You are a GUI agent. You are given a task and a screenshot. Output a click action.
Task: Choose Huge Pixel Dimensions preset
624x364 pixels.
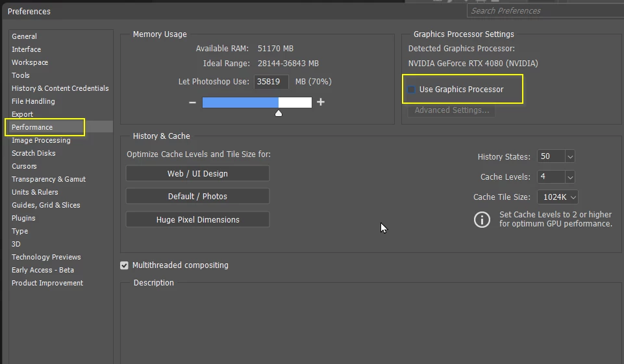click(x=198, y=219)
